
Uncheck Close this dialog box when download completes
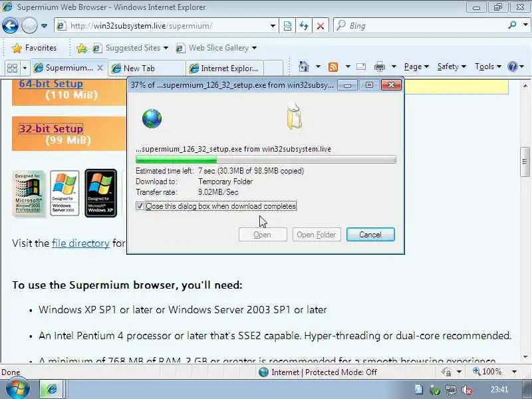click(x=140, y=206)
